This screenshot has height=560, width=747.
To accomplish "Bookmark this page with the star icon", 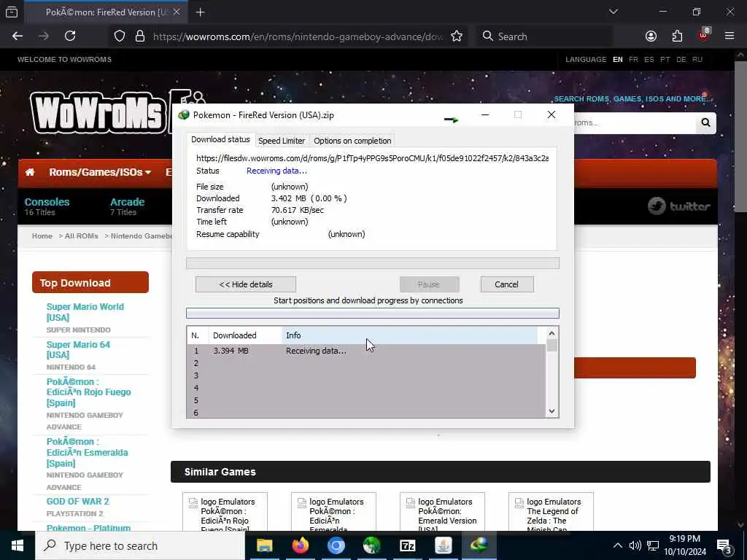I will [457, 36].
